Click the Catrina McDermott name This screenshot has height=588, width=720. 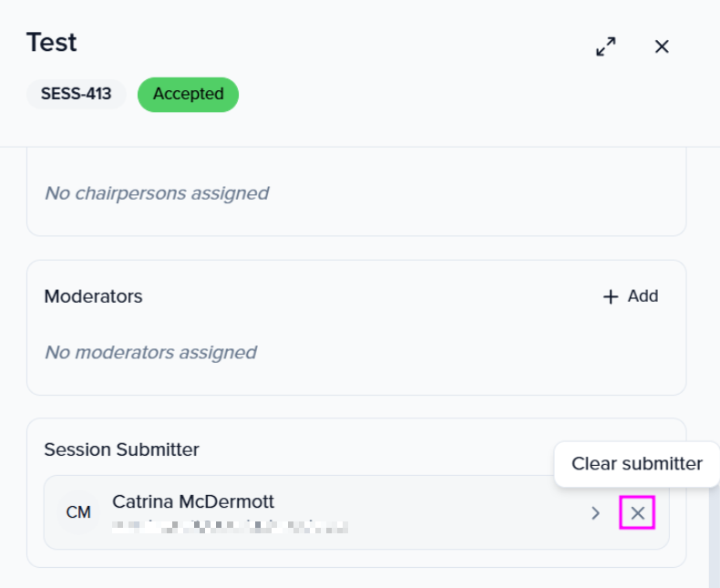pos(193,501)
